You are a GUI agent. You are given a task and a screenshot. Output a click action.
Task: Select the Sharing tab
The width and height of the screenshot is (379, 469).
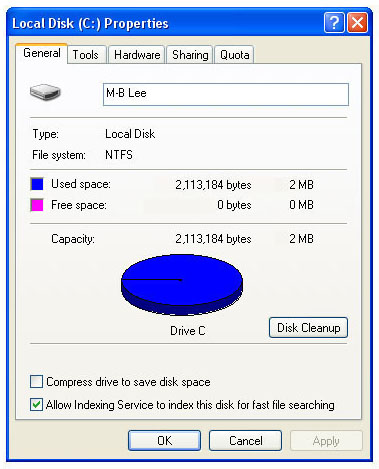[190, 55]
